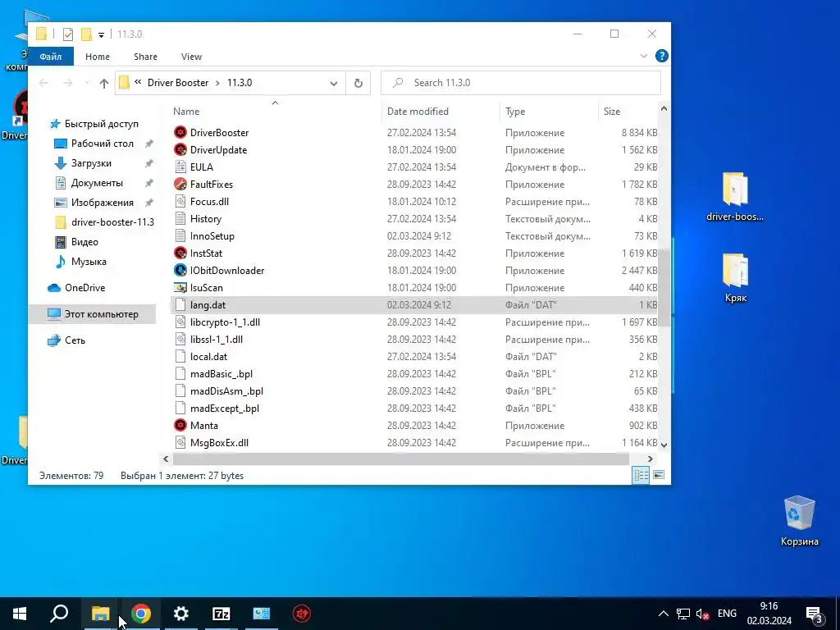Open Recycle Bin on desktop
840x630 pixels.
tap(799, 521)
